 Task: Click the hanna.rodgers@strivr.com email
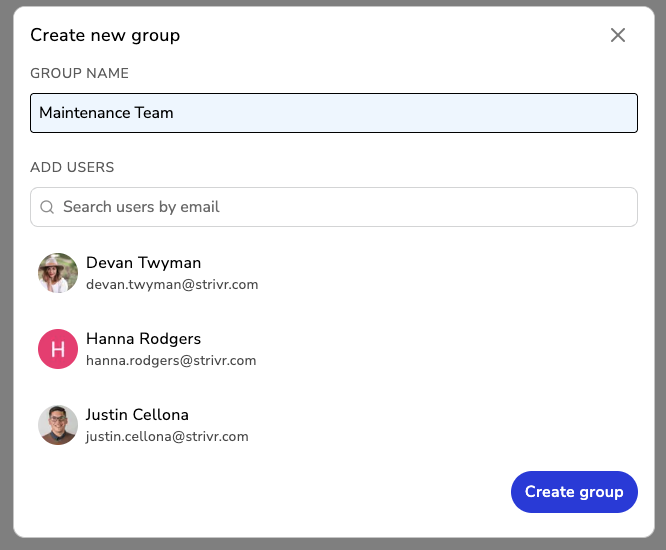click(171, 361)
